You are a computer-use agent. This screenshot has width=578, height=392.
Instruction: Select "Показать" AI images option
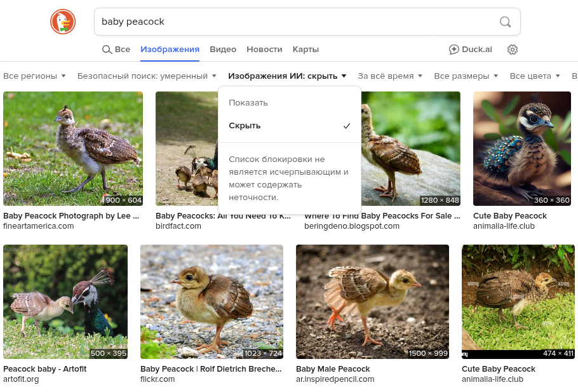click(x=248, y=103)
